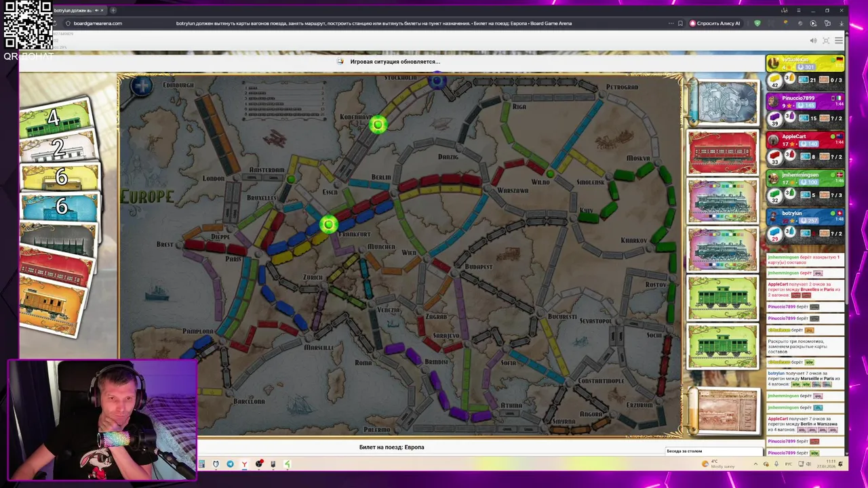Open AppleCart player name link
The image size is (868, 488).
pyautogui.click(x=793, y=136)
